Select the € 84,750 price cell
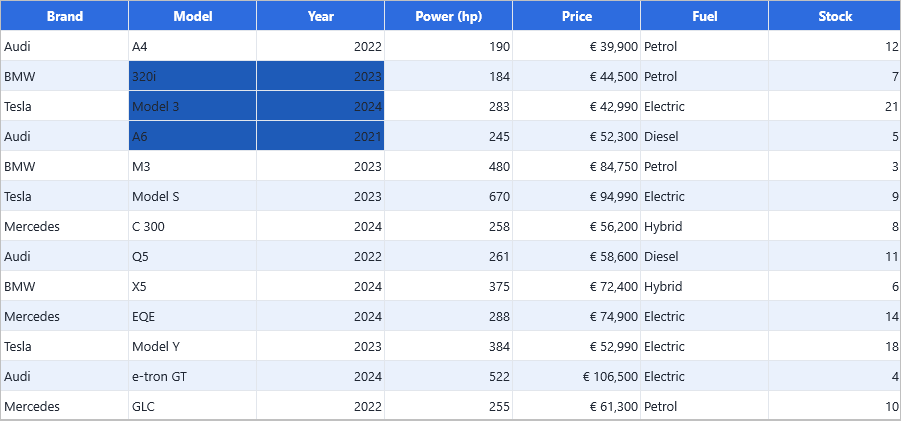This screenshot has width=901, height=421. (x=577, y=167)
